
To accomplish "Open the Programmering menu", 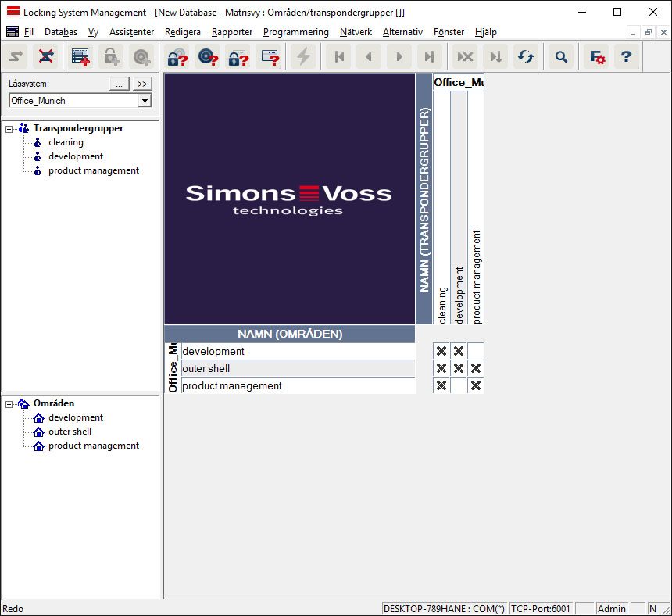I will pos(295,32).
